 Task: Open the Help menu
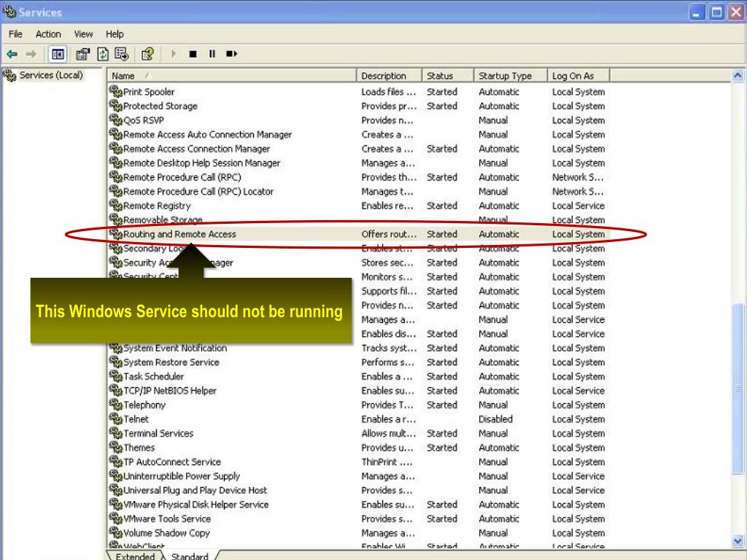click(115, 34)
